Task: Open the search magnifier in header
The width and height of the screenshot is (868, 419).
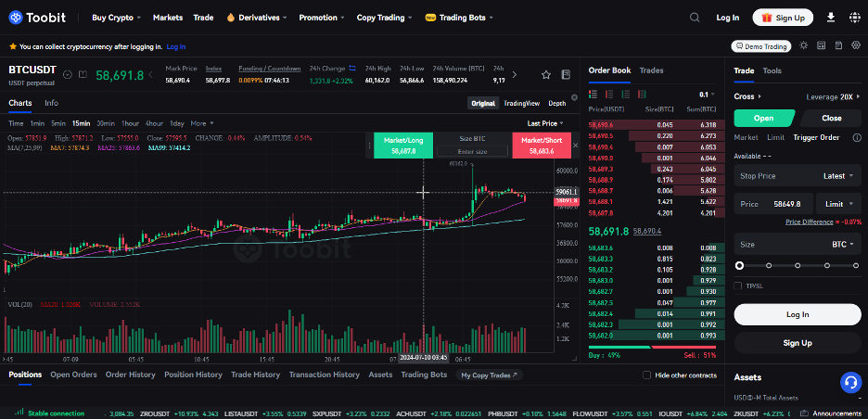Action: click(696, 17)
